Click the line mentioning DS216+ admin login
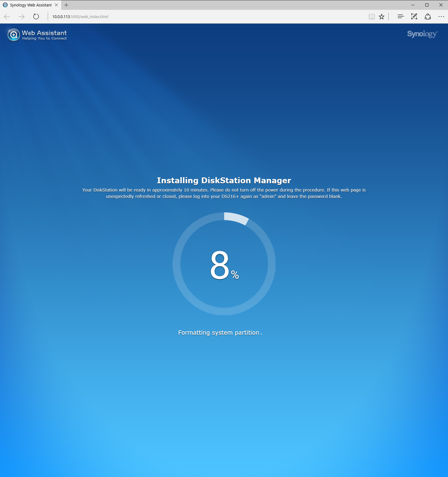The image size is (448, 477). click(x=224, y=196)
